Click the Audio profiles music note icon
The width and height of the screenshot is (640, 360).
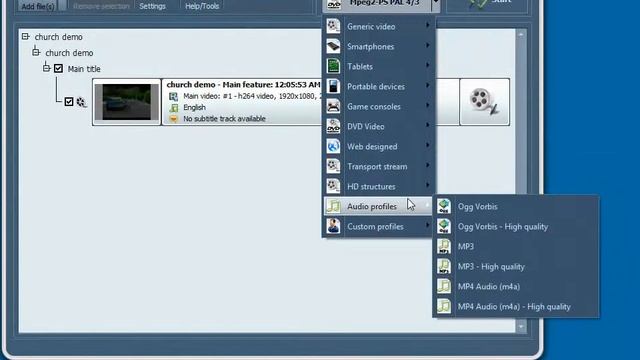[333, 206]
